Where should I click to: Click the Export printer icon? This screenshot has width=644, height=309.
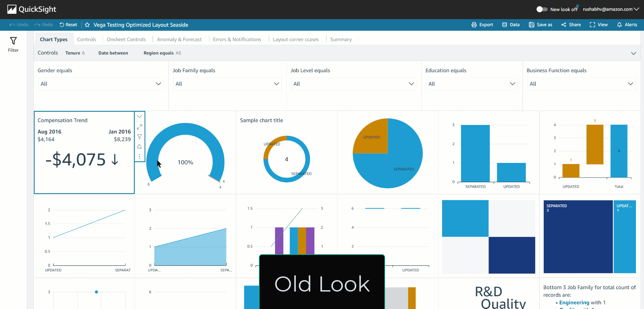474,25
